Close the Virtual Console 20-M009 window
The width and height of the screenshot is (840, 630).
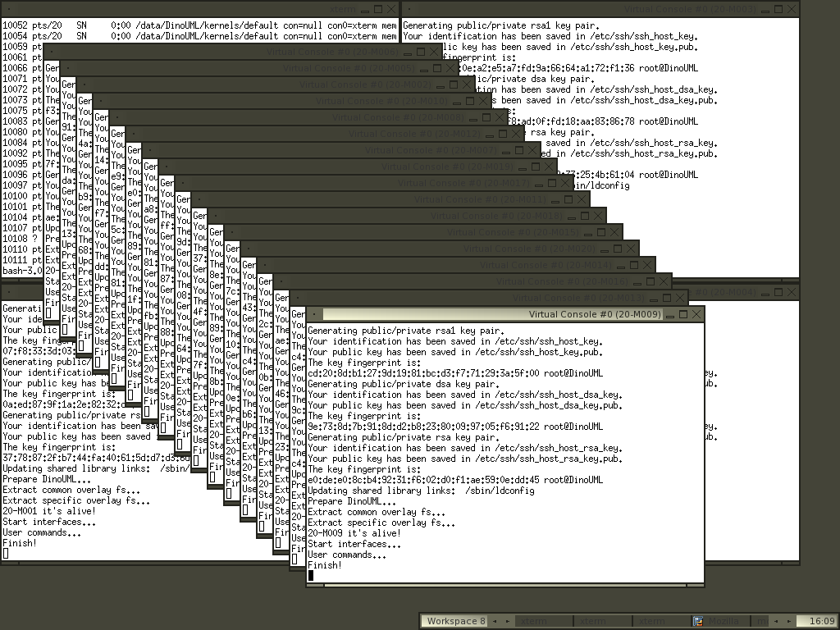[696, 314]
